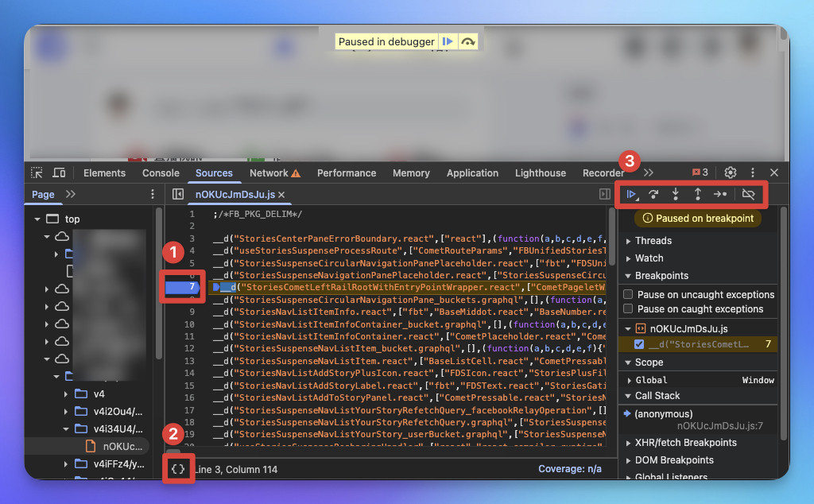Click the Step out of function icon
The image size is (814, 504).
click(x=697, y=194)
